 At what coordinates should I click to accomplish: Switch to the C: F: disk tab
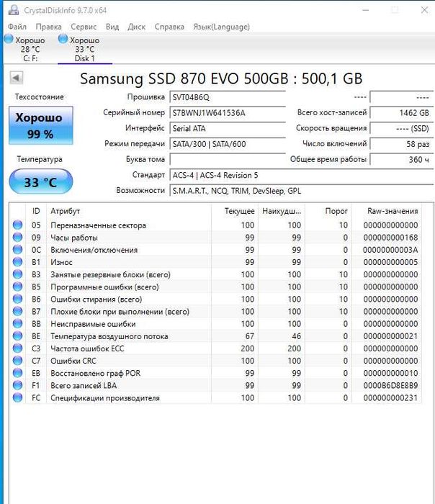pyautogui.click(x=30, y=49)
